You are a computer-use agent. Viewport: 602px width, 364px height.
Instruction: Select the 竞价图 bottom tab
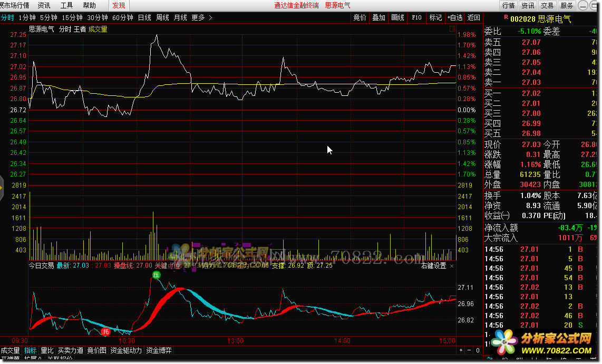click(97, 351)
